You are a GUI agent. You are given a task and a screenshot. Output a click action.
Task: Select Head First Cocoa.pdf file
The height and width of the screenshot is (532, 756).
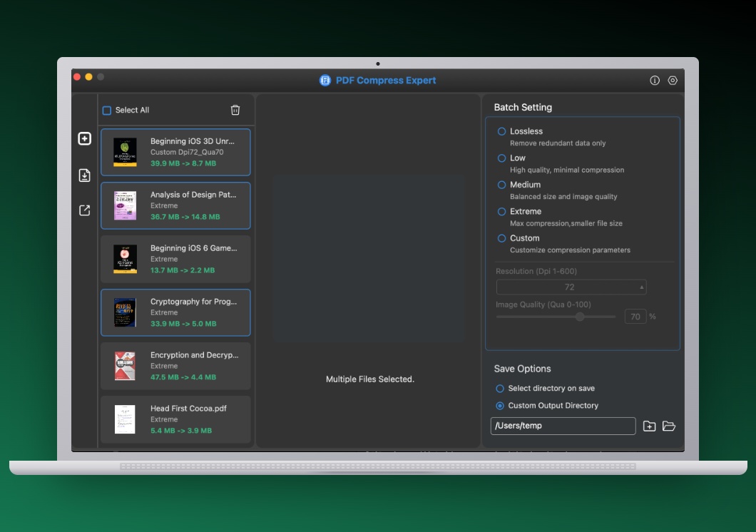click(175, 420)
